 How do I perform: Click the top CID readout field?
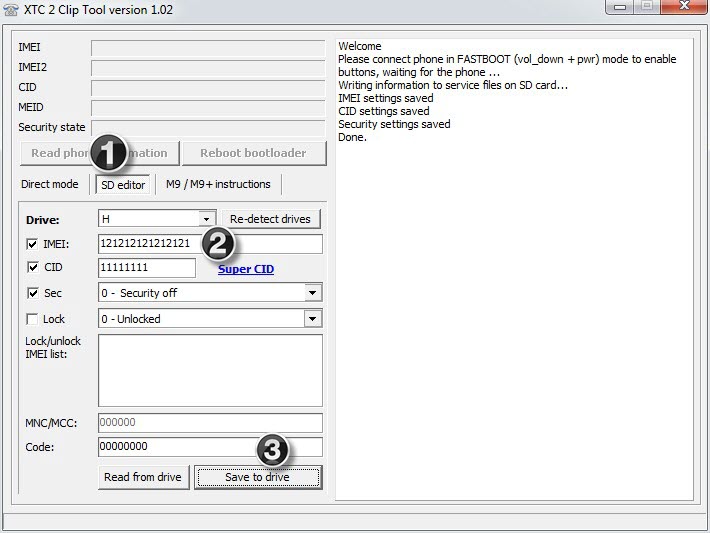(208, 87)
